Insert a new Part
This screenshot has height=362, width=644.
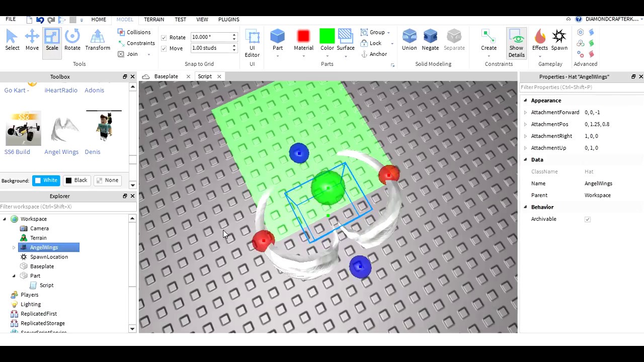(278, 40)
